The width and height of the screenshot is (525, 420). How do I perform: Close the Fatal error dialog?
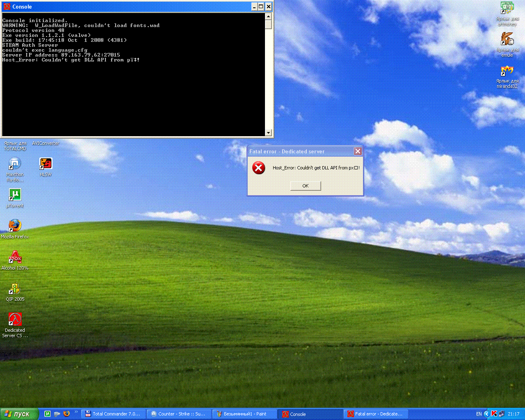[358, 151]
